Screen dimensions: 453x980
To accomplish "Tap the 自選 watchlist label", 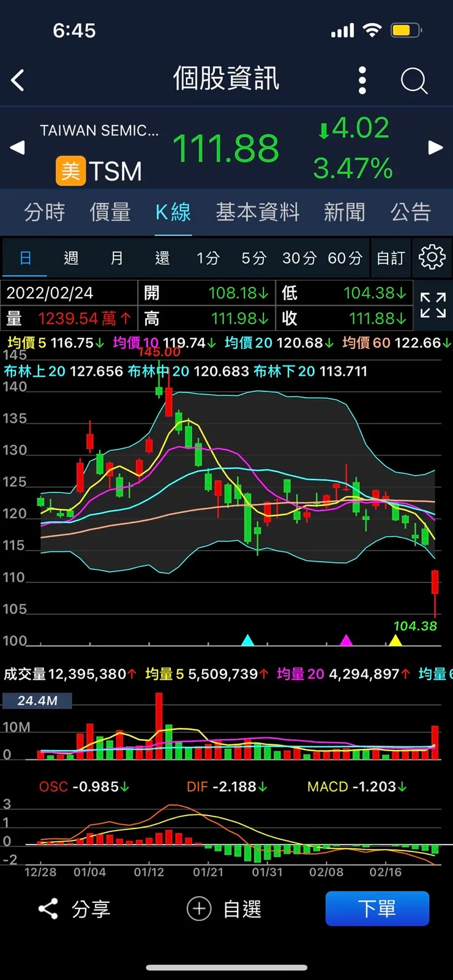I will tap(242, 910).
